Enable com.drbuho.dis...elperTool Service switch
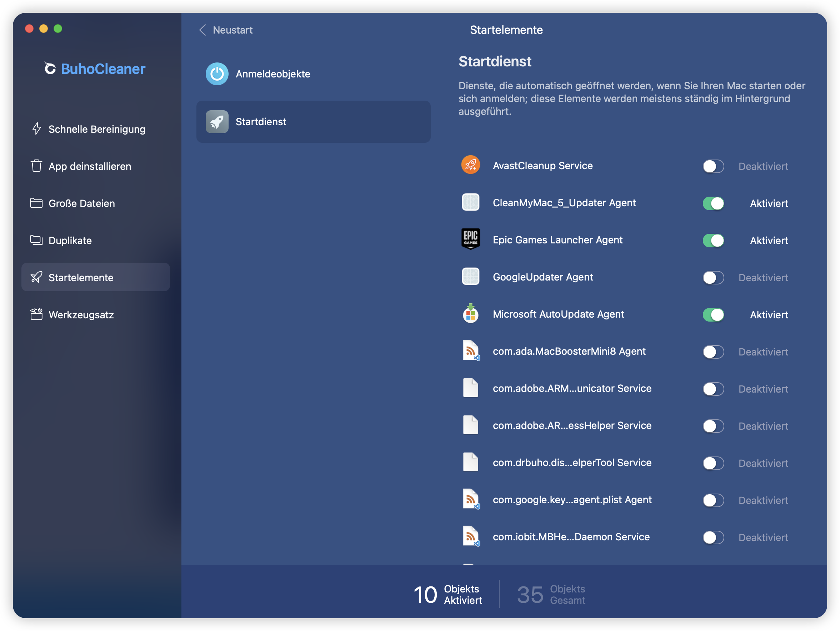840x631 pixels. click(714, 463)
